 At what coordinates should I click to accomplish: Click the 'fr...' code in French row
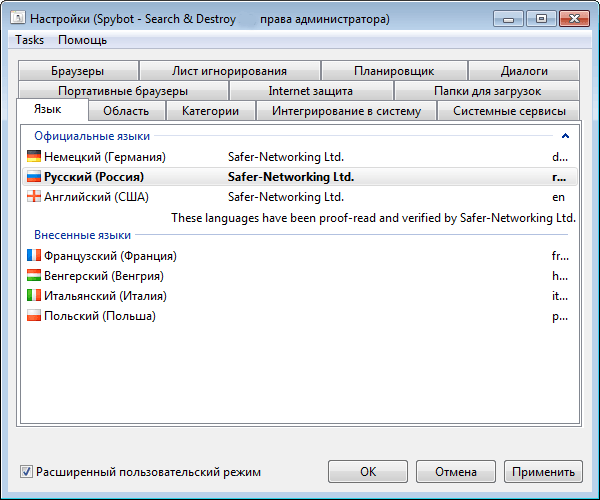(x=560, y=256)
